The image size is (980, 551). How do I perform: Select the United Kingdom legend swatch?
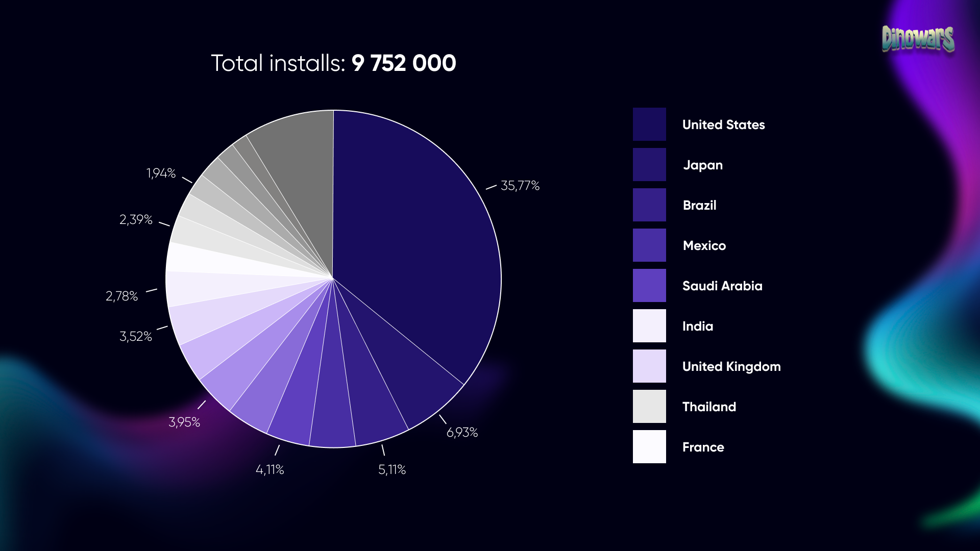point(649,366)
